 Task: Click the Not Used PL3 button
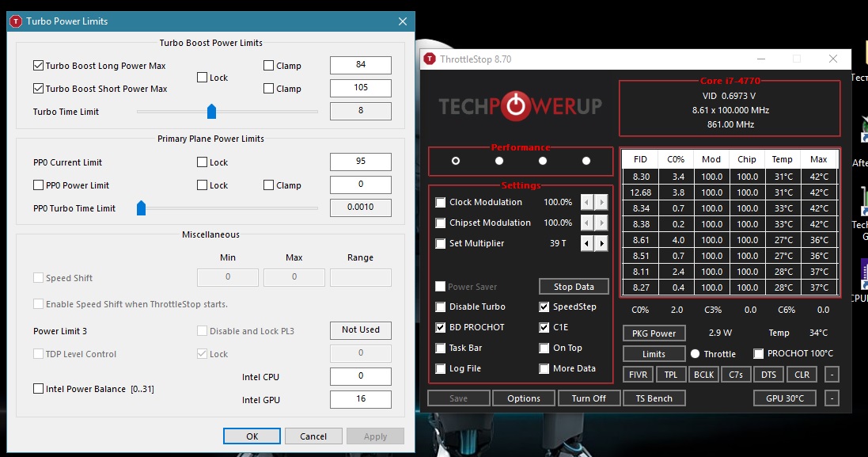(x=360, y=330)
